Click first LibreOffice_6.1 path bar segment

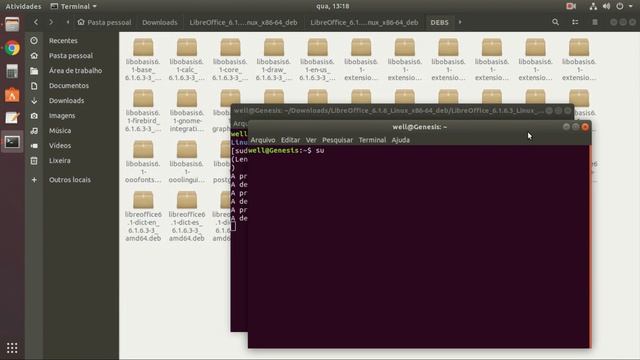point(243,22)
